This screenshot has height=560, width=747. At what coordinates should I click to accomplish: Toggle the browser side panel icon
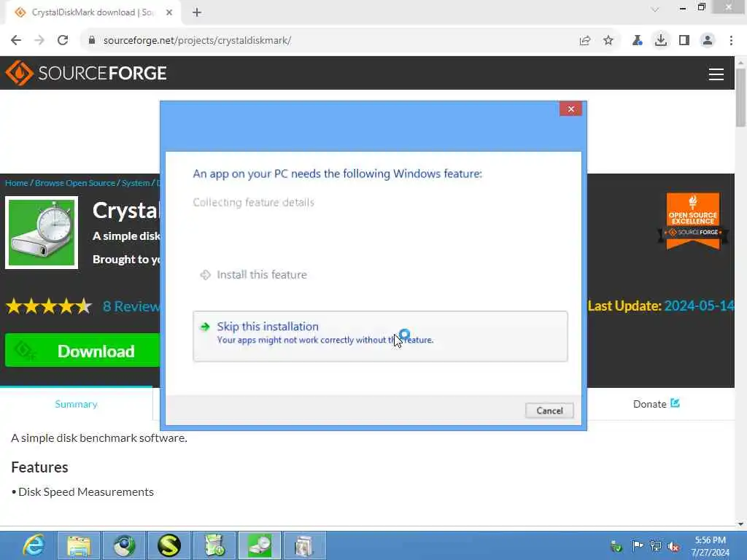point(684,41)
